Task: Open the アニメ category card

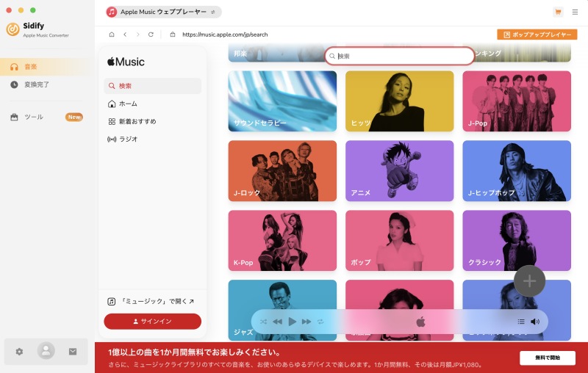Action: point(399,171)
